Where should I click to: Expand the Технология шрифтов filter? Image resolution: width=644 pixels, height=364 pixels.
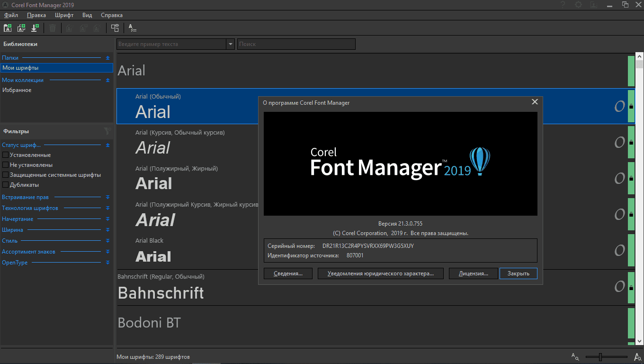tap(107, 208)
